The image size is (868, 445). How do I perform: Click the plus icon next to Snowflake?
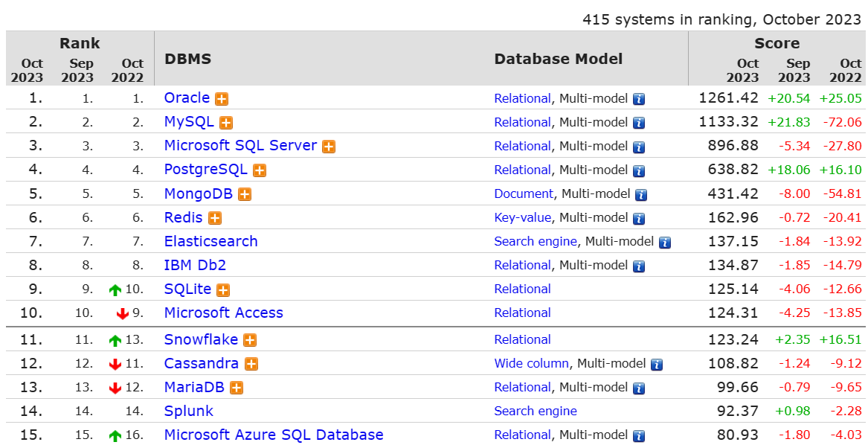click(250, 340)
